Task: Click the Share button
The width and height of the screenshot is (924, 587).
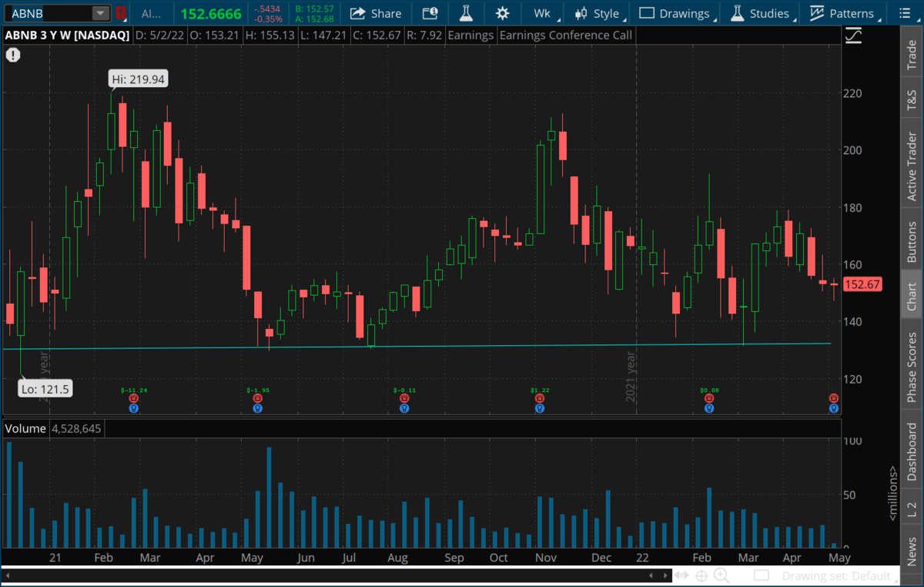Action: coord(376,13)
